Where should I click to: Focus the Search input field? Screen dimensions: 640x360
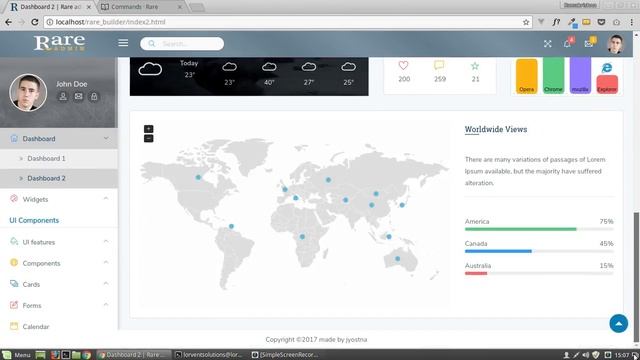click(x=182, y=44)
